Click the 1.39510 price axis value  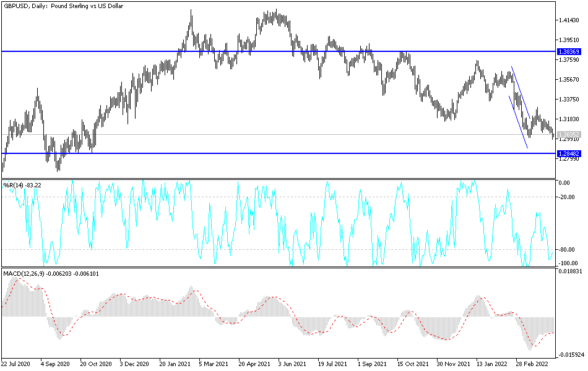[569, 40]
